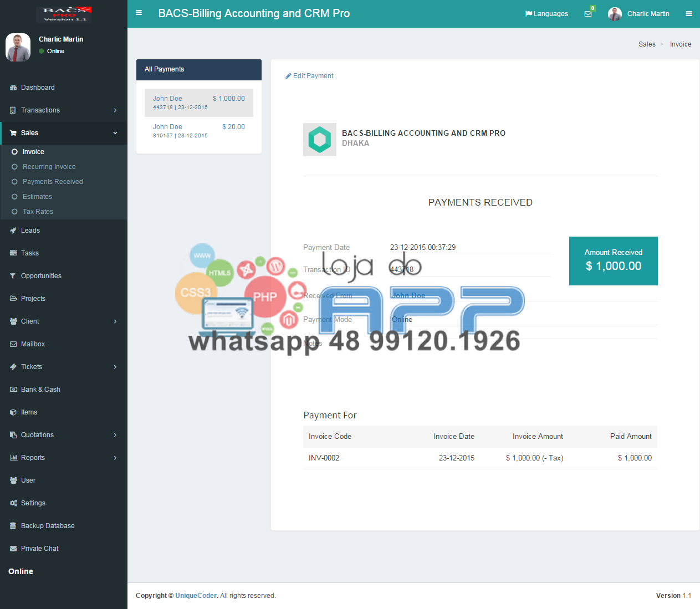Screen dimensions: 700x609
Task: Collapse the Sales menu chevron
Action: 115,133
